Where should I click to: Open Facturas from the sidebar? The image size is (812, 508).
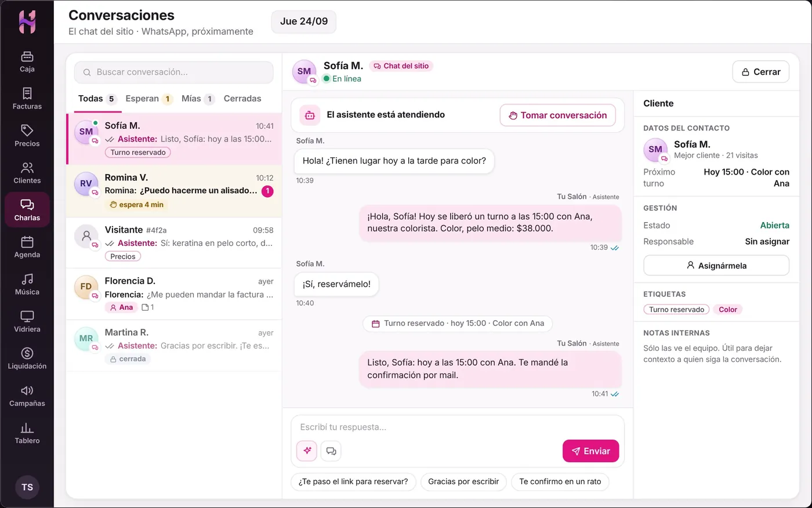pyautogui.click(x=27, y=99)
